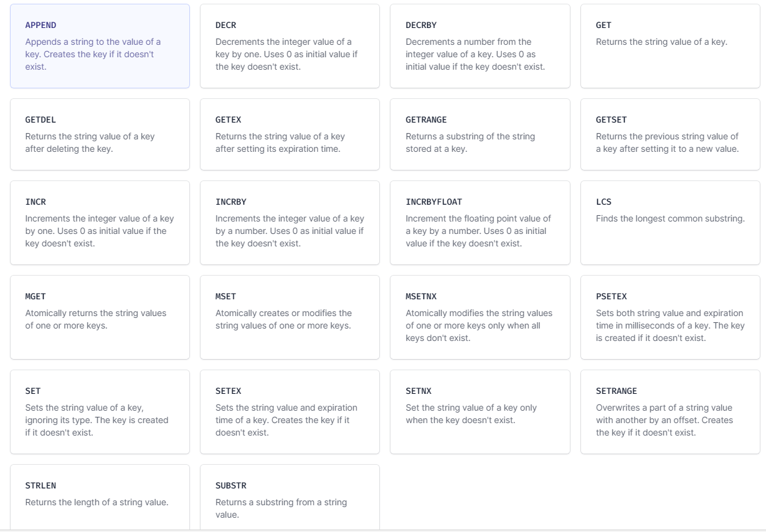Screen dimensions: 766x532
Task: Open the GET command card
Action: click(x=670, y=46)
